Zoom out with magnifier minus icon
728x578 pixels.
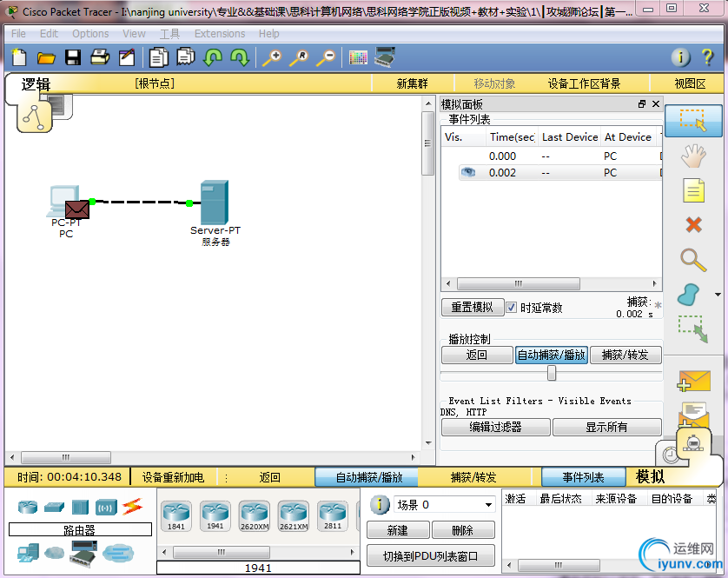point(326,57)
